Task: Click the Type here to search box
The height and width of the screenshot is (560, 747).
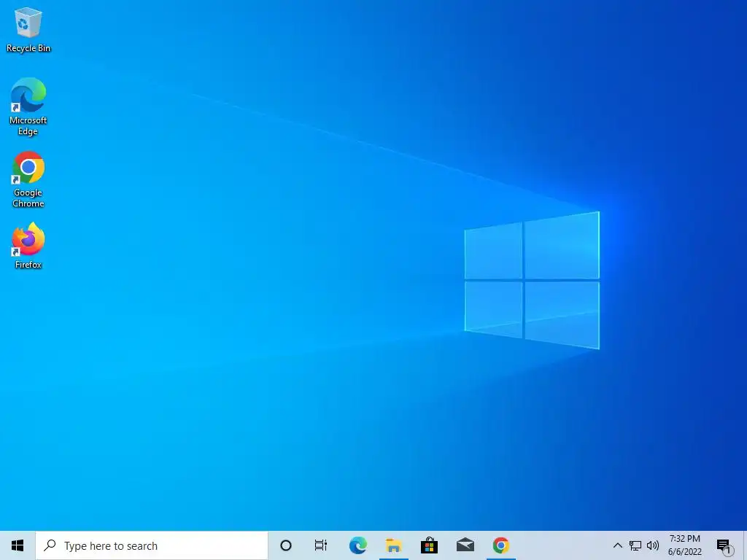Action: click(152, 545)
